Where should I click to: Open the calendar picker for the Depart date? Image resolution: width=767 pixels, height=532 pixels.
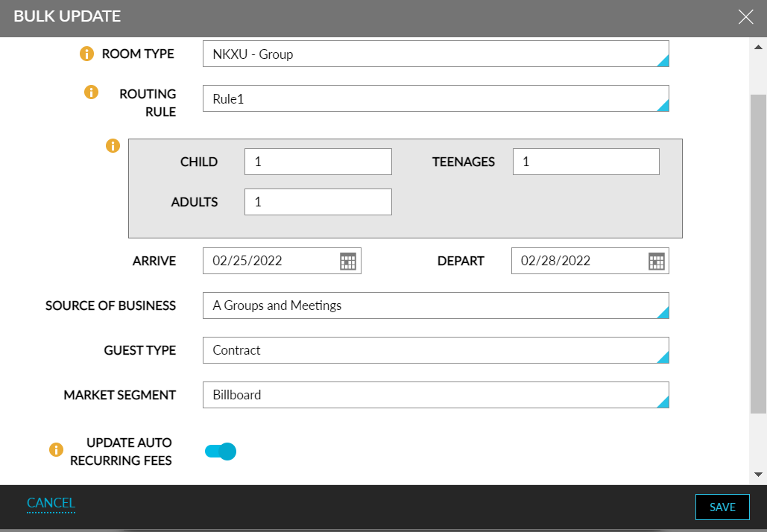click(x=654, y=261)
